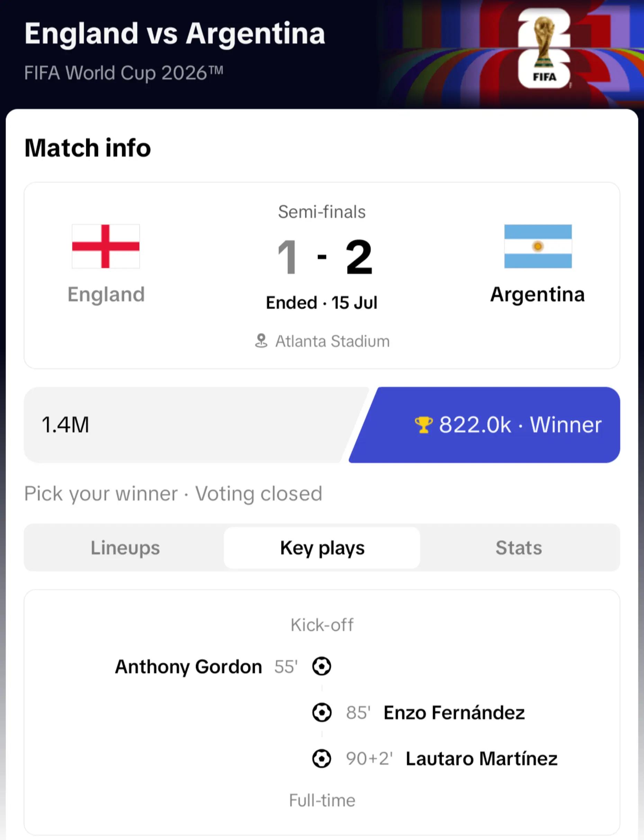
Task: Tap the goal ball icon at 85'
Action: coord(322,713)
